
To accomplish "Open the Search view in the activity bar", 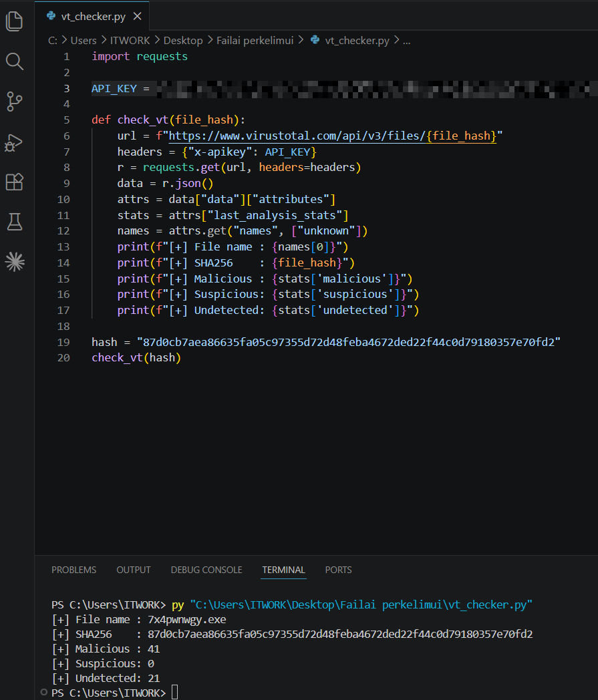I will [x=14, y=61].
